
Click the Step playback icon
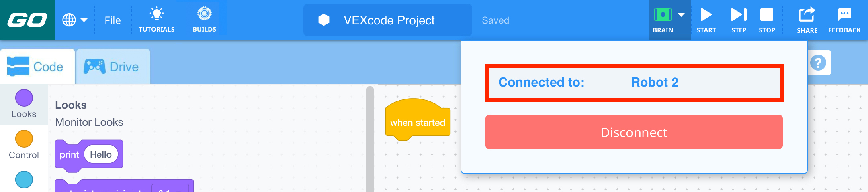(739, 15)
